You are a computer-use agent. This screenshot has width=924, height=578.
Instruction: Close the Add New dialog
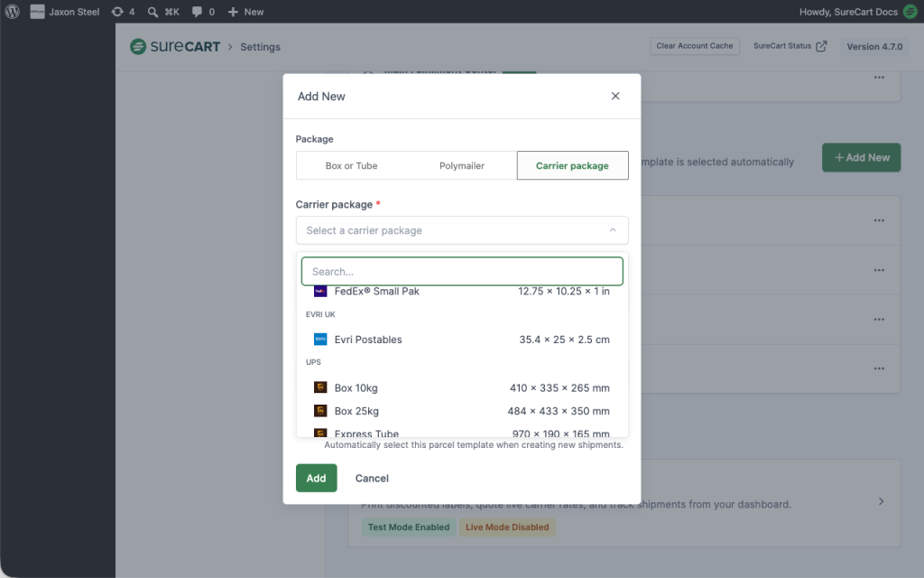pyautogui.click(x=615, y=96)
